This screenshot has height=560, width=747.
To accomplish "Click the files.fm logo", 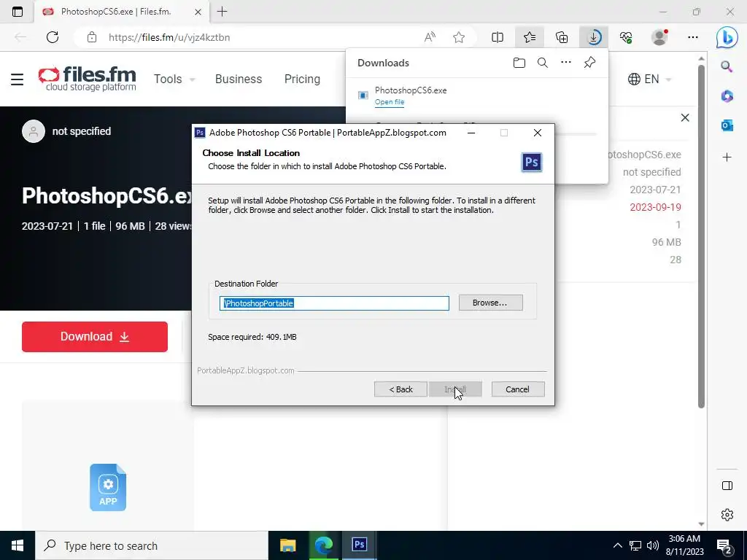I will click(x=88, y=79).
